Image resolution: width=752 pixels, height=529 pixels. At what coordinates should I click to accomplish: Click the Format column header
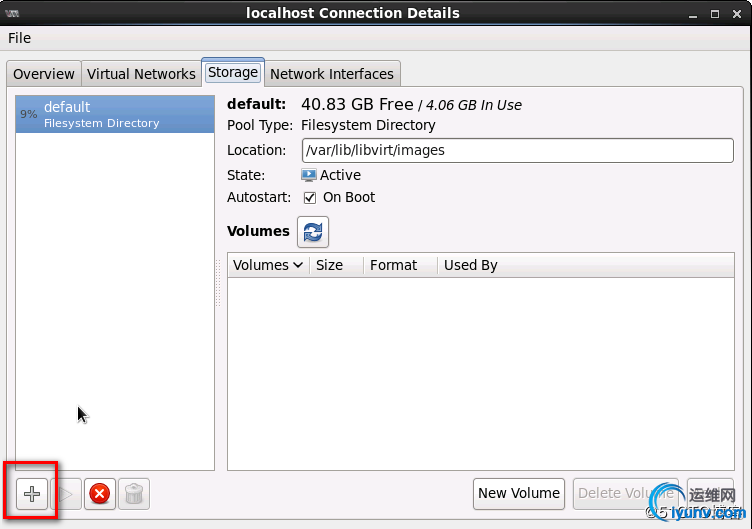pos(393,265)
